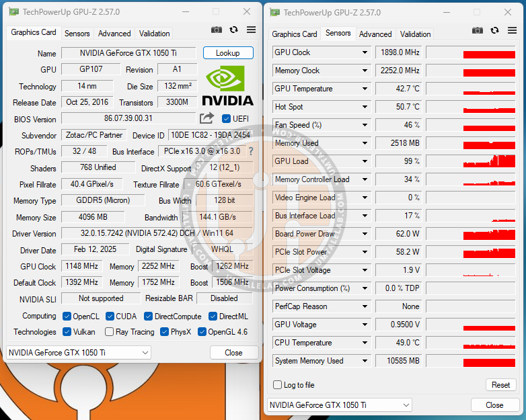Open GPU Load sensor dropdown arrow
This screenshot has height=420, width=526.
(x=365, y=161)
